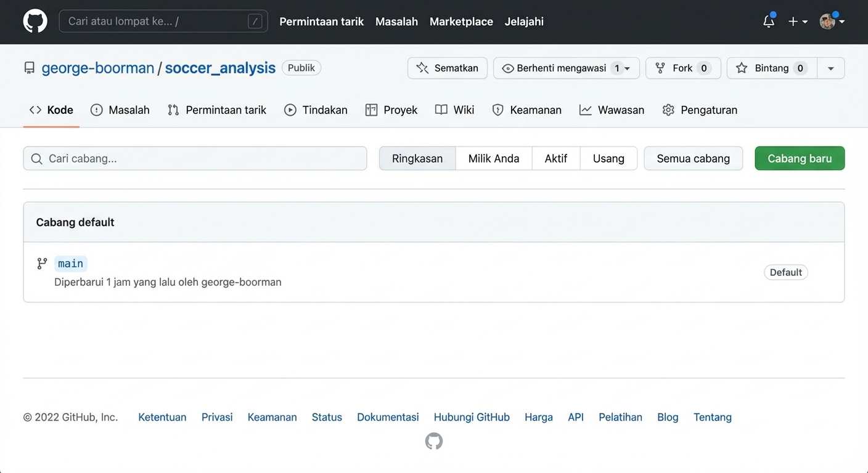Viewport: 868px width, 473px height.
Task: Select the Usang branch filter
Action: [x=608, y=158]
